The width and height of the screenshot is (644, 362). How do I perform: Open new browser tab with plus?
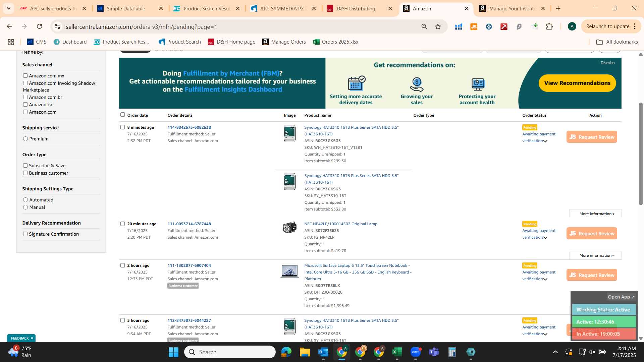(x=558, y=8)
